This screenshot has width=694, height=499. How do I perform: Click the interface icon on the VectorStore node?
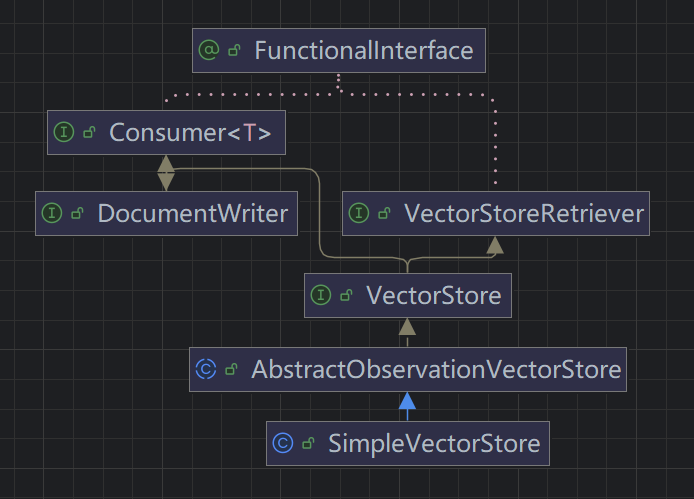[321, 296]
